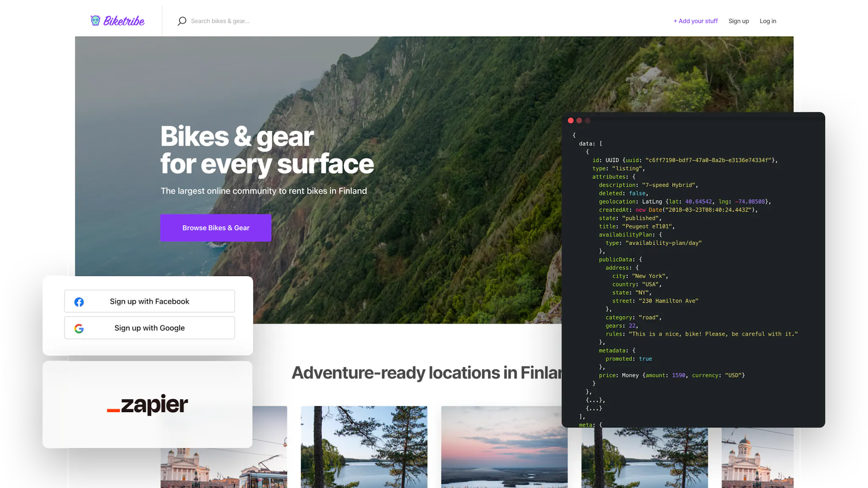This screenshot has height=488, width=868.
Task: Open the Sign up link
Action: (x=738, y=21)
